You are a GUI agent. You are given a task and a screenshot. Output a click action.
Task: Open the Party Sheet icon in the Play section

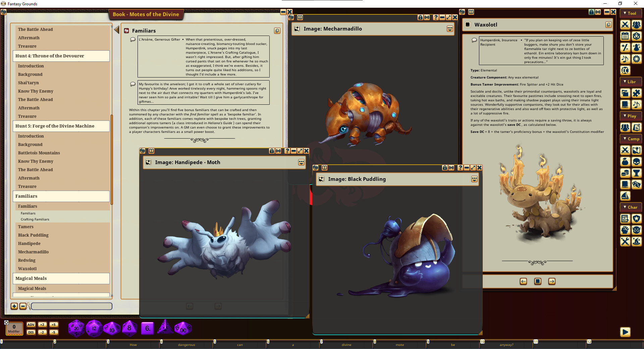(637, 128)
